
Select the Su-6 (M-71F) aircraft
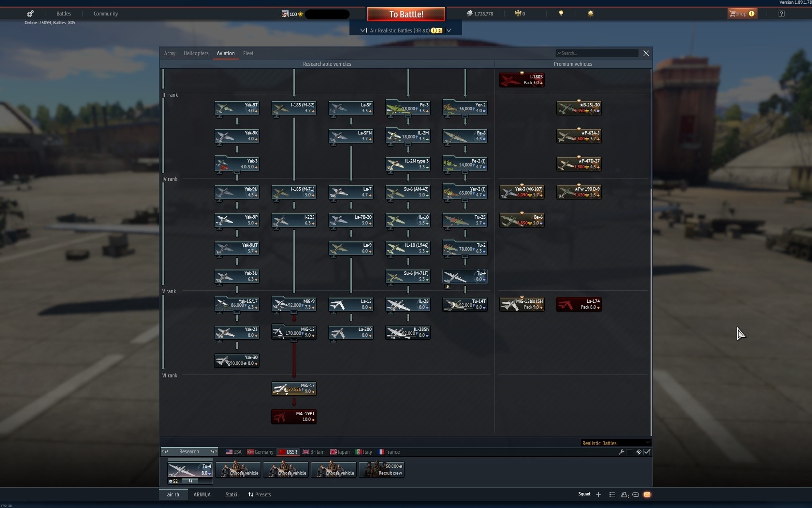(408, 276)
